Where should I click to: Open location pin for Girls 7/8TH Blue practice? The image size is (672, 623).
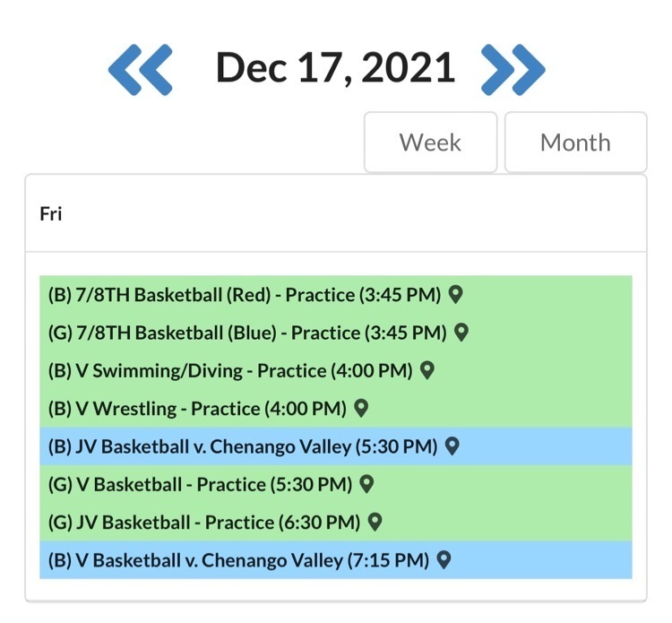[461, 333]
